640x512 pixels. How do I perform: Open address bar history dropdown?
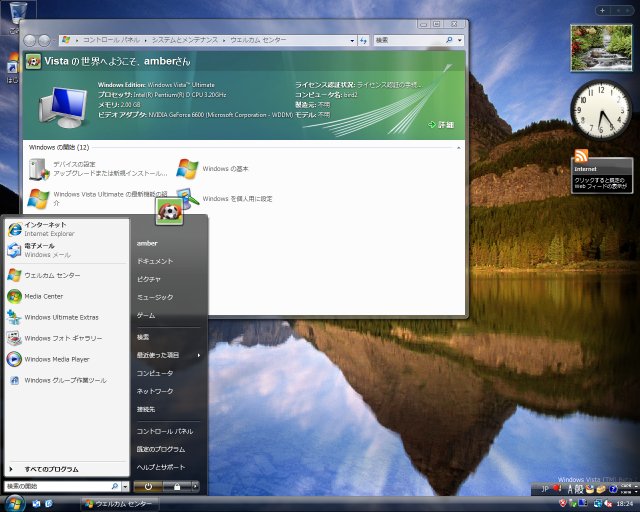click(x=352, y=40)
